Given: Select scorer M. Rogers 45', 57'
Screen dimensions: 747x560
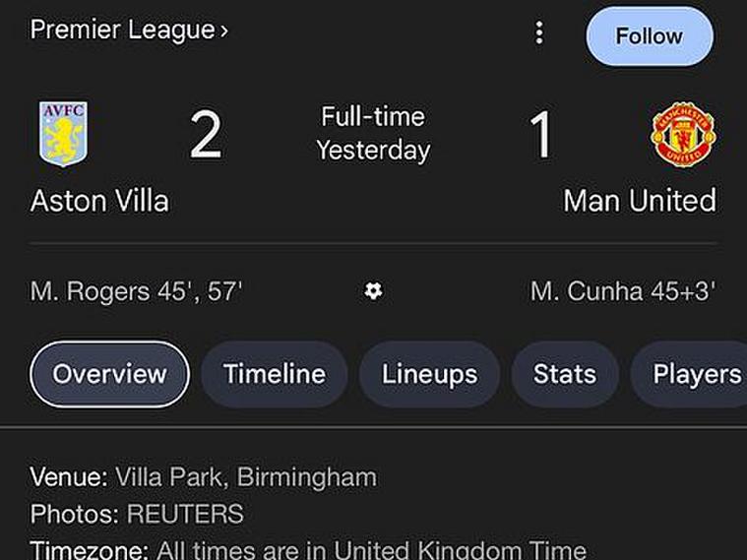Looking at the screenshot, I should pyautogui.click(x=137, y=291).
